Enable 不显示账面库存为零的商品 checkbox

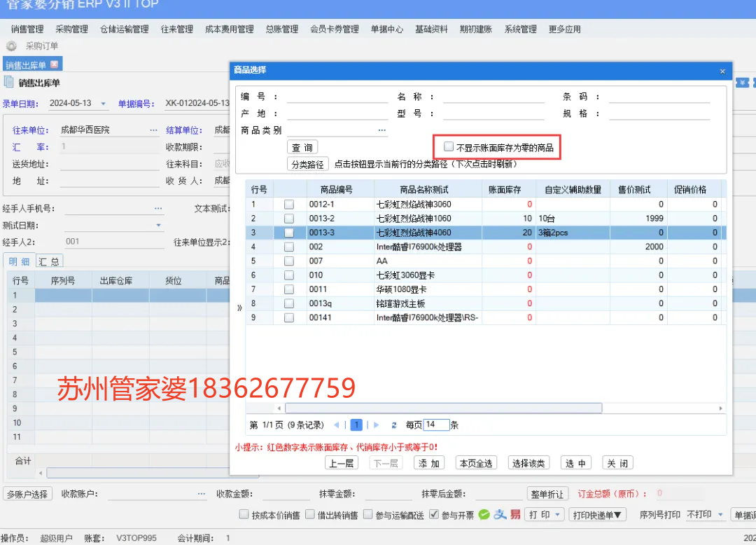[449, 147]
